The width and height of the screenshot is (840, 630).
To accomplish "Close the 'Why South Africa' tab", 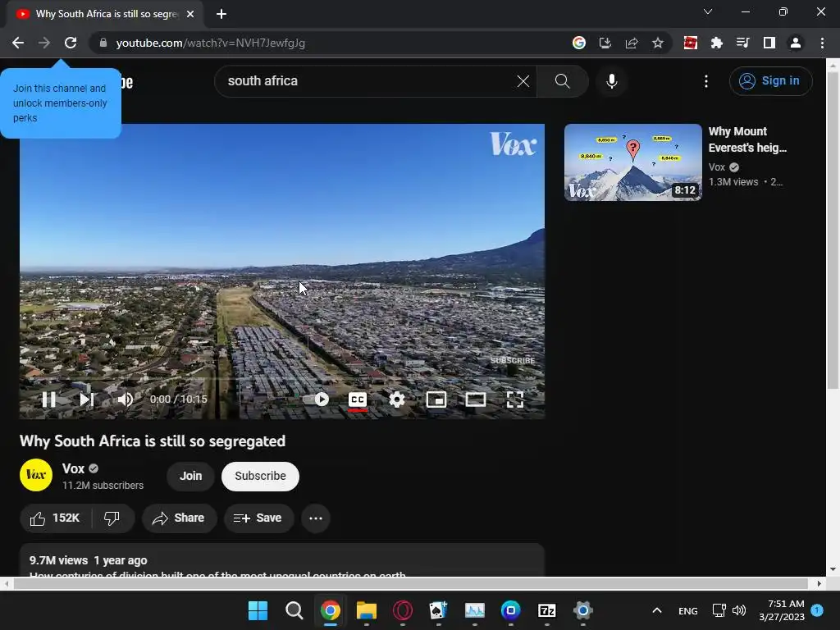I will click(x=190, y=14).
